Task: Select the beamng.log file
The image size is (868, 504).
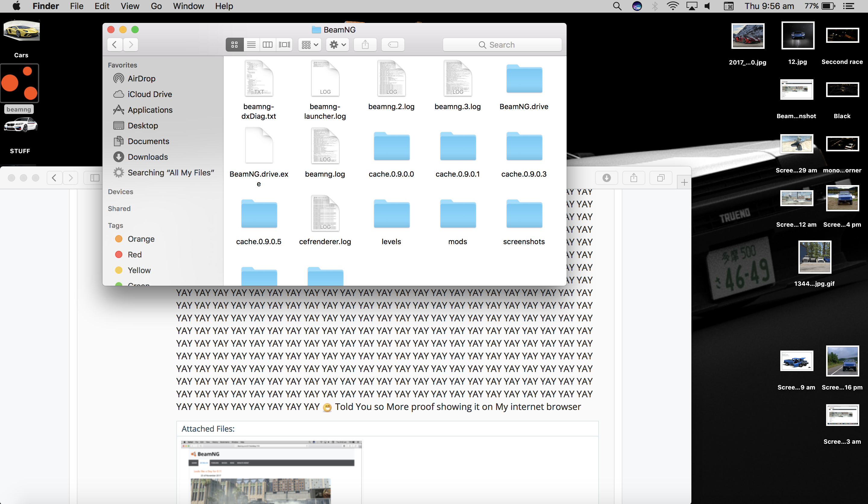Action: point(325,153)
